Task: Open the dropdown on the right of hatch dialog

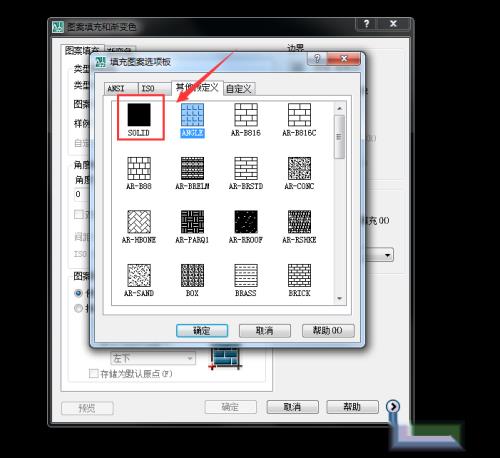Action: [387, 256]
